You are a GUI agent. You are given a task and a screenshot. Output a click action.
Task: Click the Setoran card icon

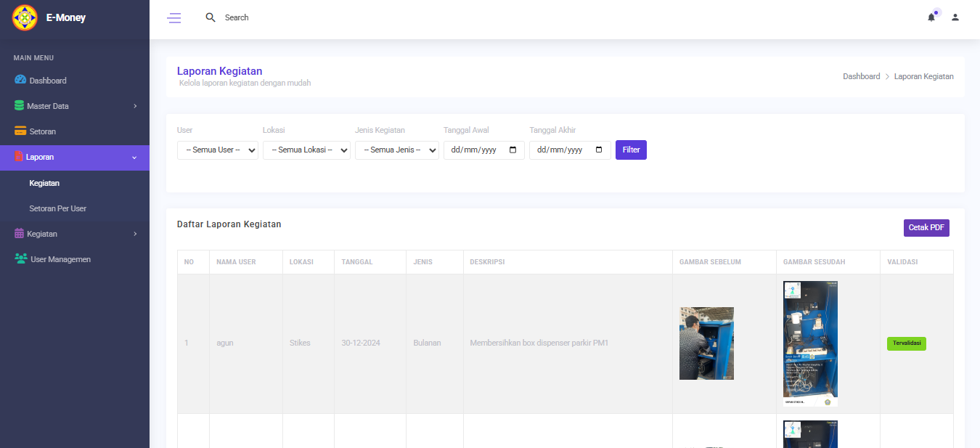point(20,131)
